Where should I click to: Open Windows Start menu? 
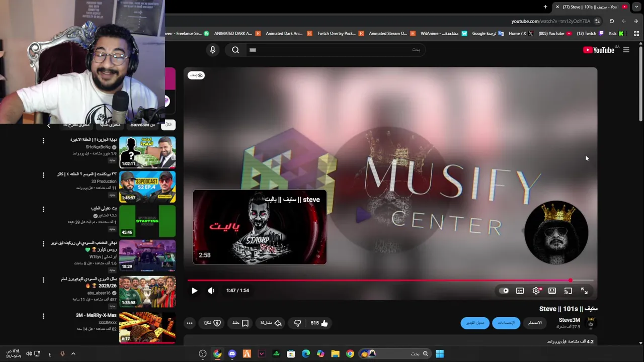[x=440, y=353]
